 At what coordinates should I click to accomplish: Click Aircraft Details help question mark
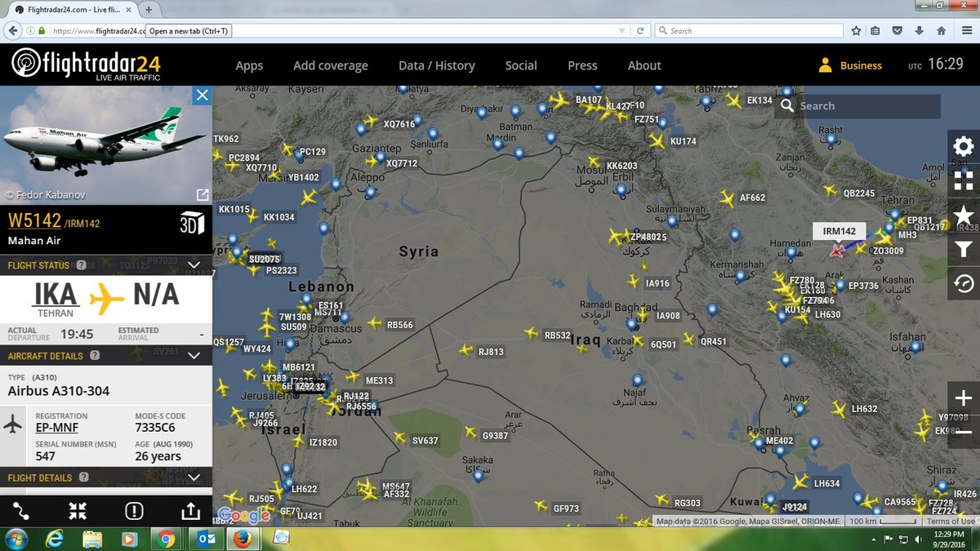click(x=95, y=356)
